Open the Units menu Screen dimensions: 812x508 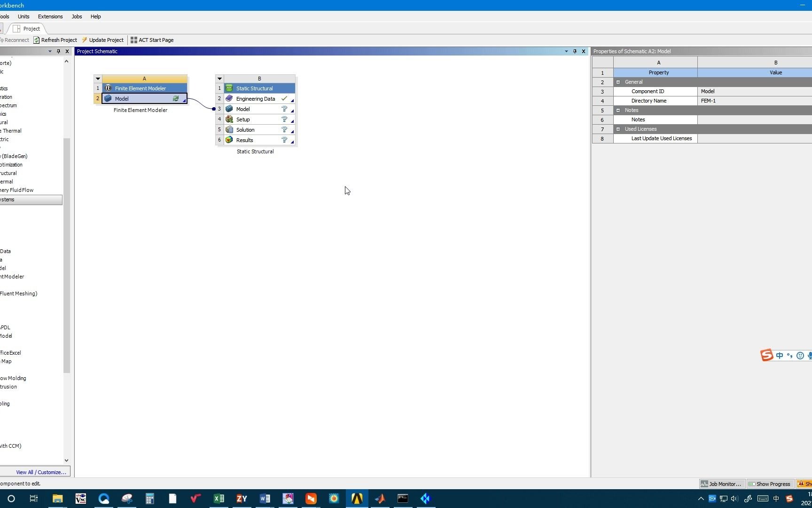tap(23, 16)
